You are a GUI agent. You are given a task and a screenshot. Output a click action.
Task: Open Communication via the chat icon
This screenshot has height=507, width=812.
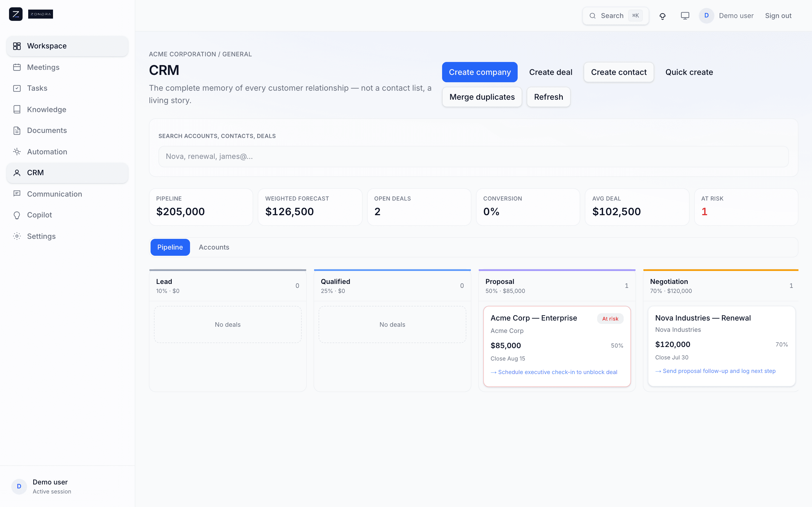[x=17, y=194]
